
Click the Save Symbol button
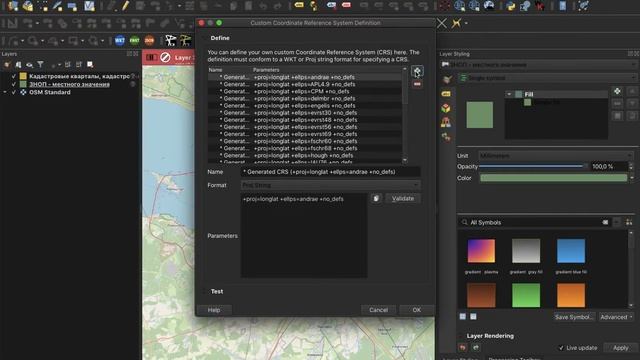tap(574, 317)
